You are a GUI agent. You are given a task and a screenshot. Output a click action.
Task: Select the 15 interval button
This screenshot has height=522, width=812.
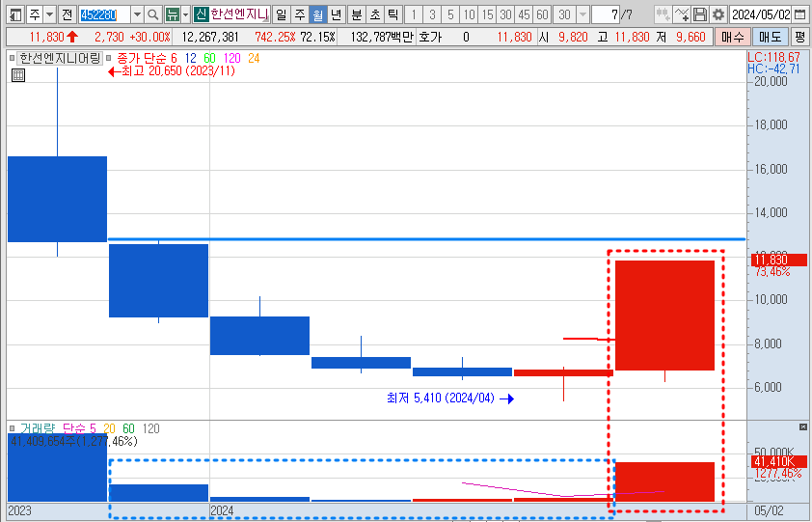tap(488, 14)
